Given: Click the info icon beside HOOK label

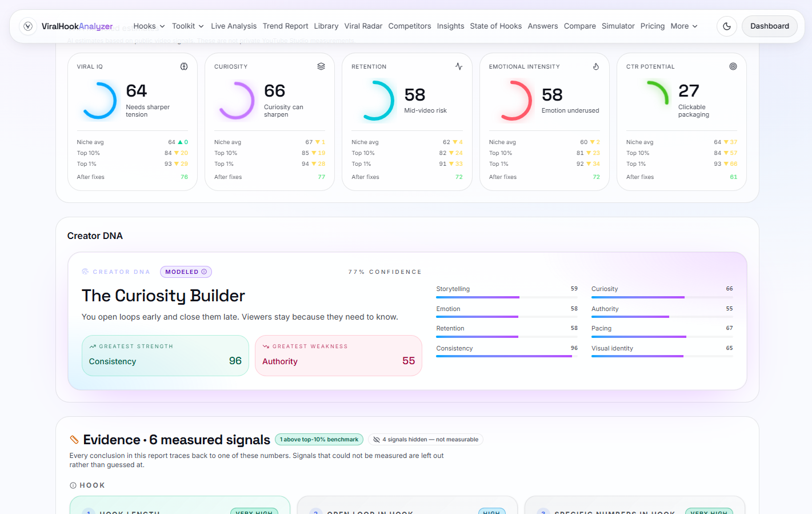Looking at the screenshot, I should tap(73, 485).
